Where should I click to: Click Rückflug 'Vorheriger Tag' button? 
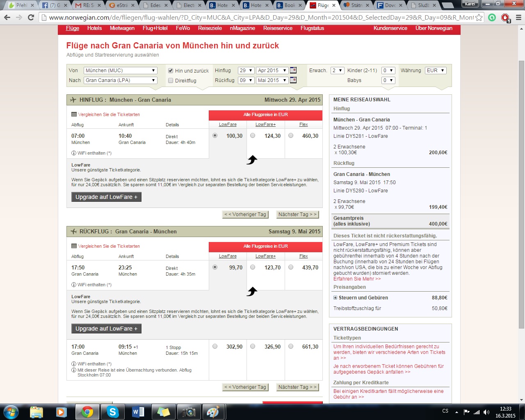click(x=245, y=387)
